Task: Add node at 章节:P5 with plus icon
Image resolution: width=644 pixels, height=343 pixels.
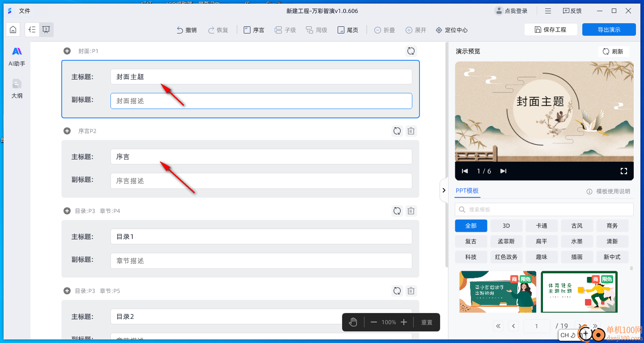Action: point(67,291)
